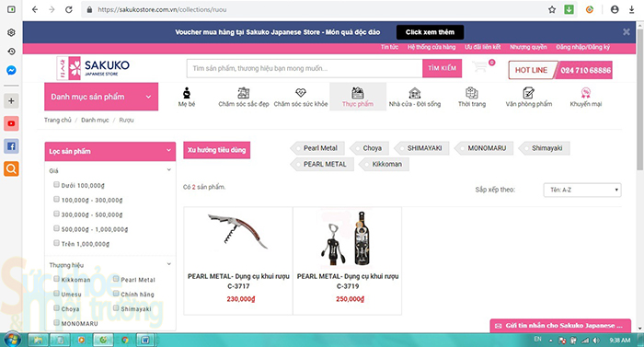
Task: Open the shopping cart icon
Action: pyautogui.click(x=479, y=66)
